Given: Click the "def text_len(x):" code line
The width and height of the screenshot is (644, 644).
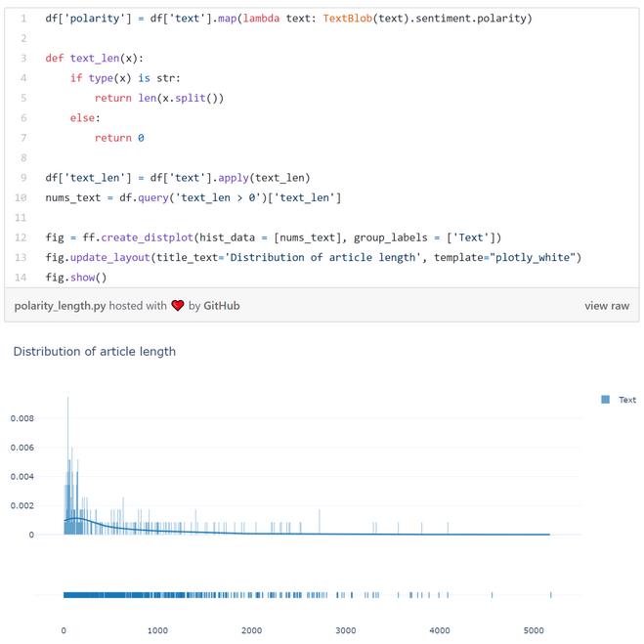Looking at the screenshot, I should click(94, 59).
